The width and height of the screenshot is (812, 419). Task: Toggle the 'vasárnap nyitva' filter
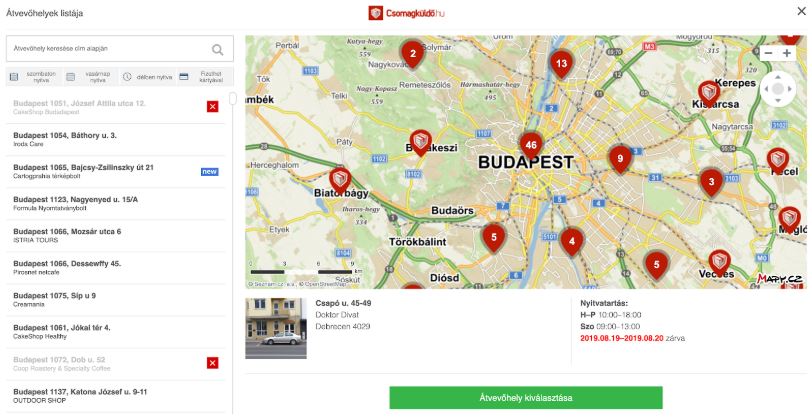click(91, 77)
